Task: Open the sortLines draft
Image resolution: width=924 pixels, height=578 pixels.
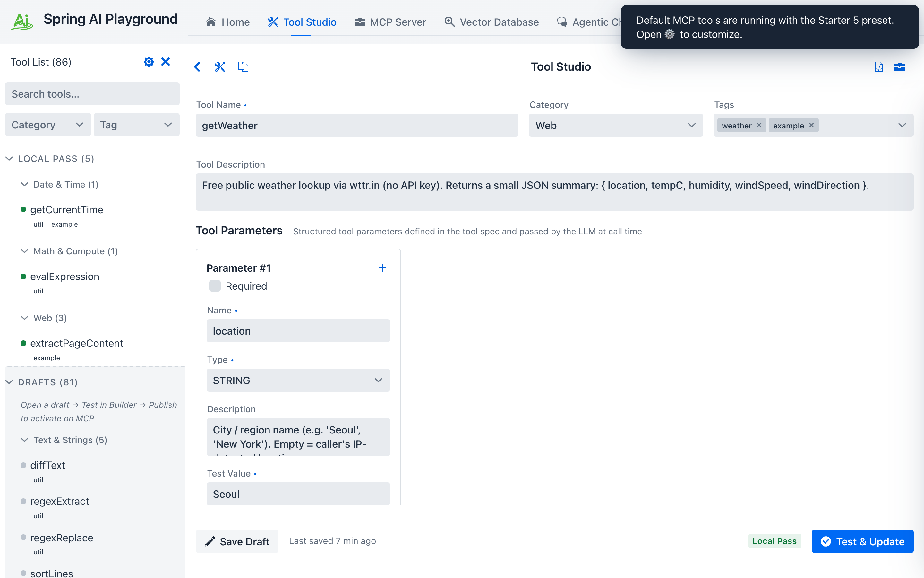Action: click(52, 573)
